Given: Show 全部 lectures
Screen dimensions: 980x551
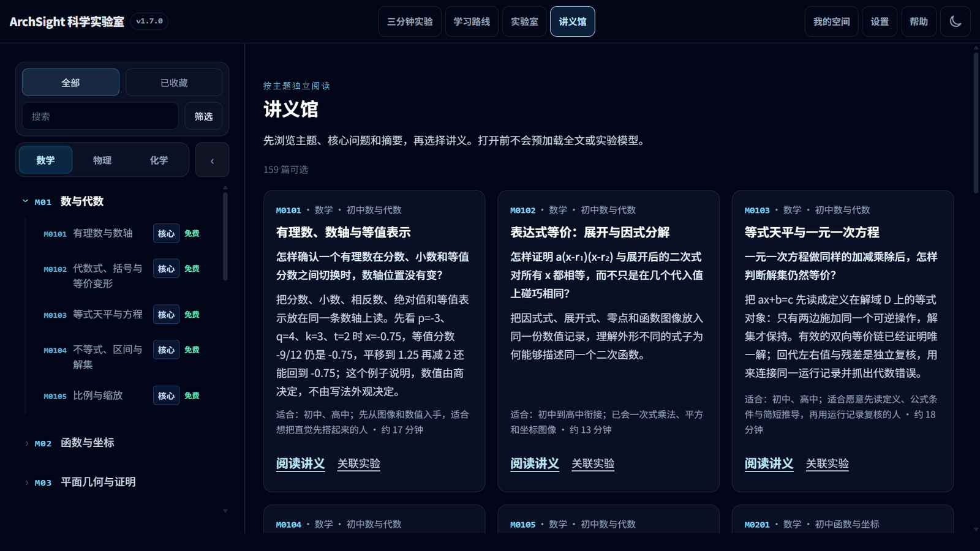Looking at the screenshot, I should [70, 82].
